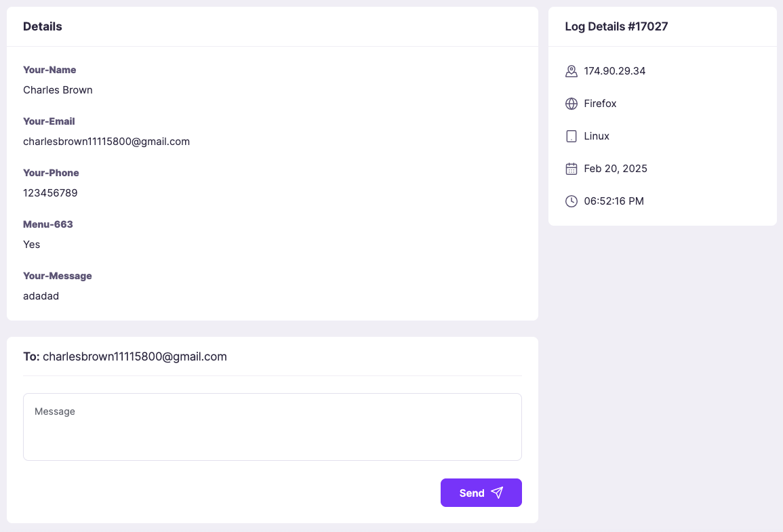
Task: Focus the Message text area
Action: pyautogui.click(x=272, y=427)
